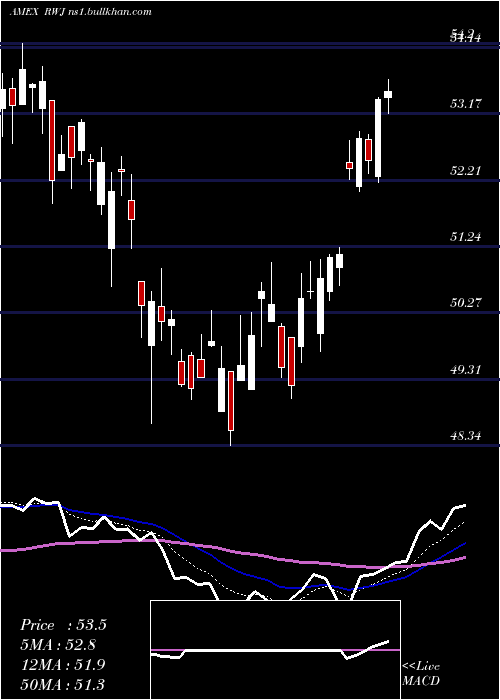
Task: Click the <<Live MACD label
Action: (421, 673)
